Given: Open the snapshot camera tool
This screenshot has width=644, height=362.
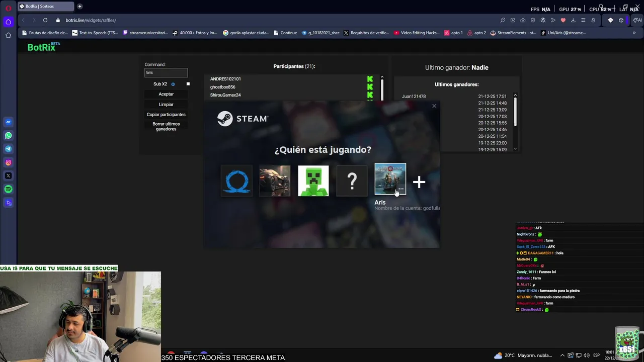Looking at the screenshot, I should 523,20.
